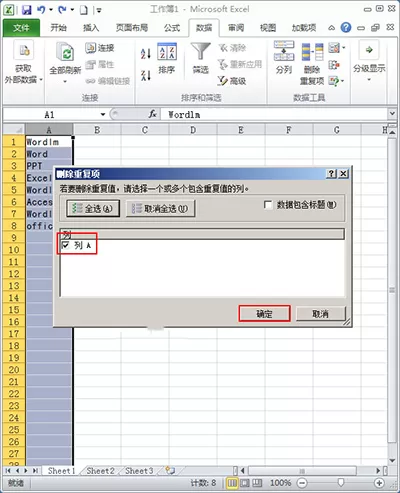Click the horizontal scrollbar right arrow
The height and width of the screenshot is (493, 400).
378,471
